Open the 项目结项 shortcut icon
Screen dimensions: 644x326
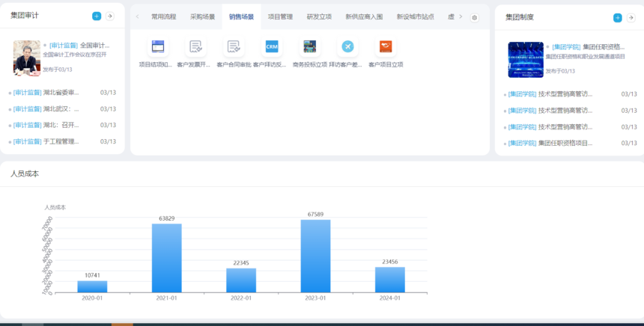[x=158, y=46]
